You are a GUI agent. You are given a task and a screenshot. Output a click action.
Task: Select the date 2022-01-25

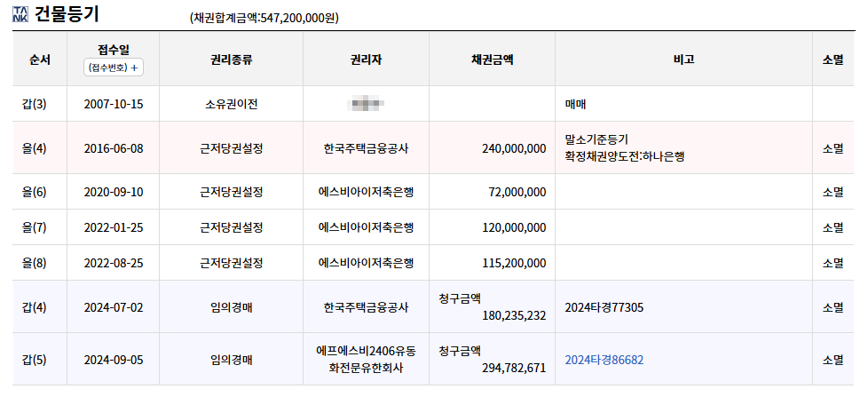point(114,227)
